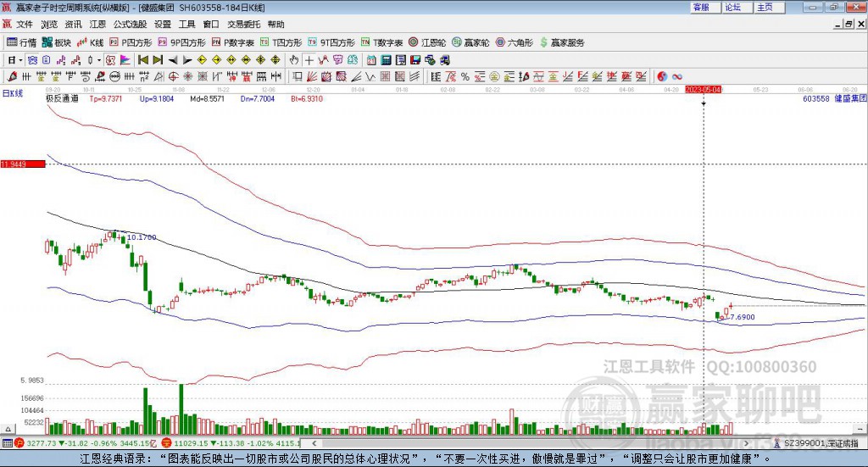Click the 客服 customer service button
Screen dimensions: 868x467
701,7
